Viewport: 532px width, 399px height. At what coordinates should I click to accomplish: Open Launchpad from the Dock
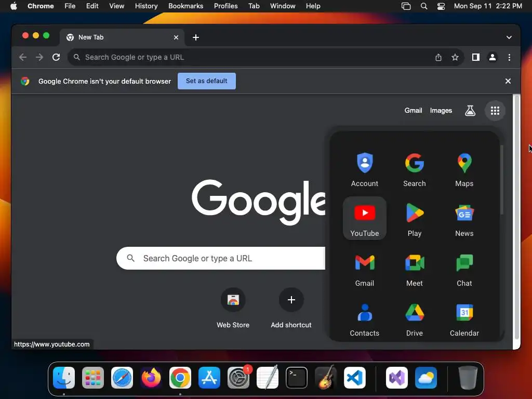coord(93,378)
